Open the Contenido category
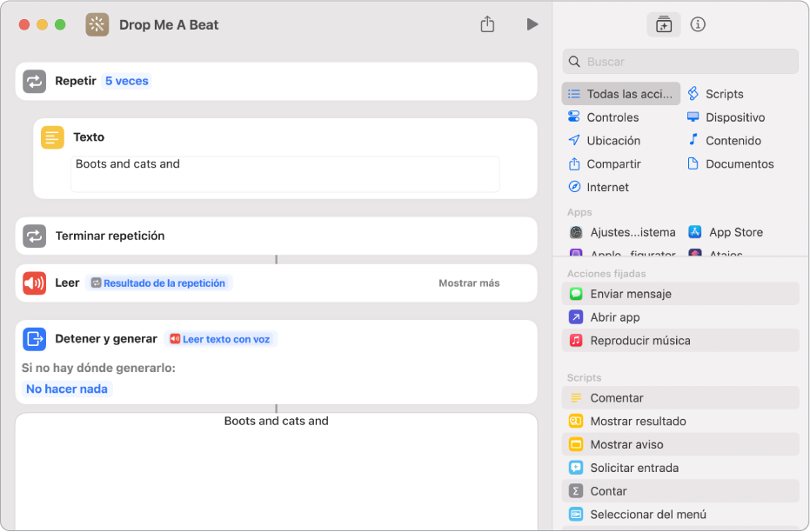This screenshot has width=810, height=532. [724, 140]
